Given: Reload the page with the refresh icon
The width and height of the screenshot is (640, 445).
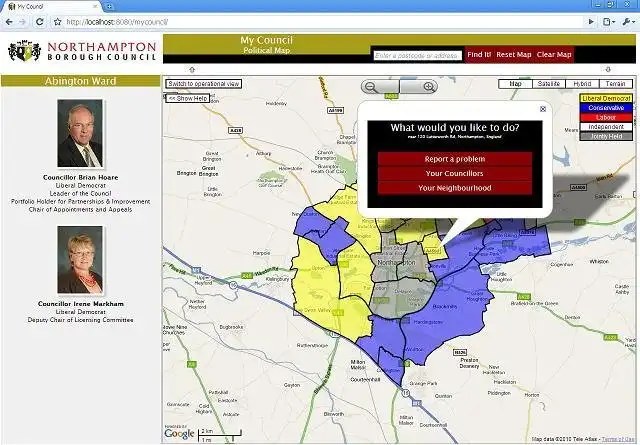Looking at the screenshot, I should (x=40, y=22).
